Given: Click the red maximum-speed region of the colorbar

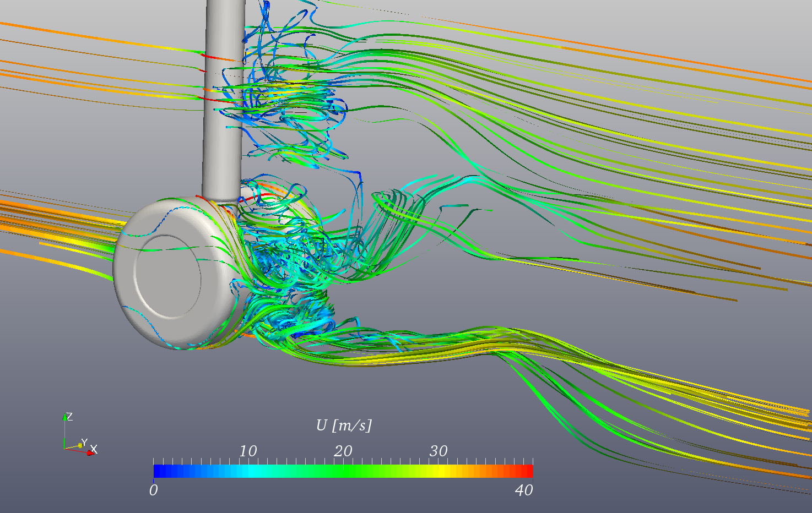Looking at the screenshot, I should pyautogui.click(x=523, y=471).
